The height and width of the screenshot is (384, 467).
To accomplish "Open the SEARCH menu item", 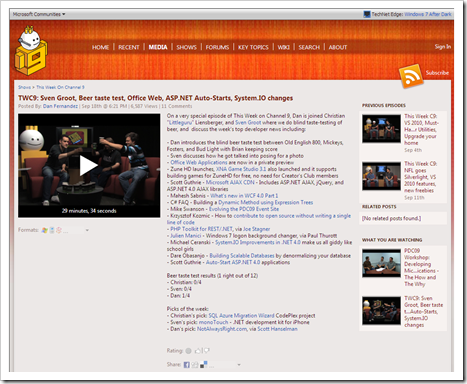I will 309,47.
